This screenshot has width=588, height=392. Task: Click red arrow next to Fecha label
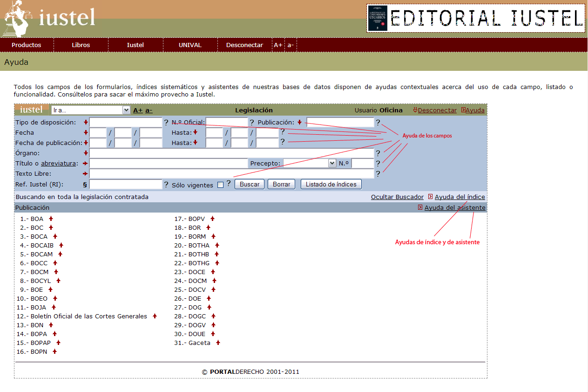coord(86,132)
